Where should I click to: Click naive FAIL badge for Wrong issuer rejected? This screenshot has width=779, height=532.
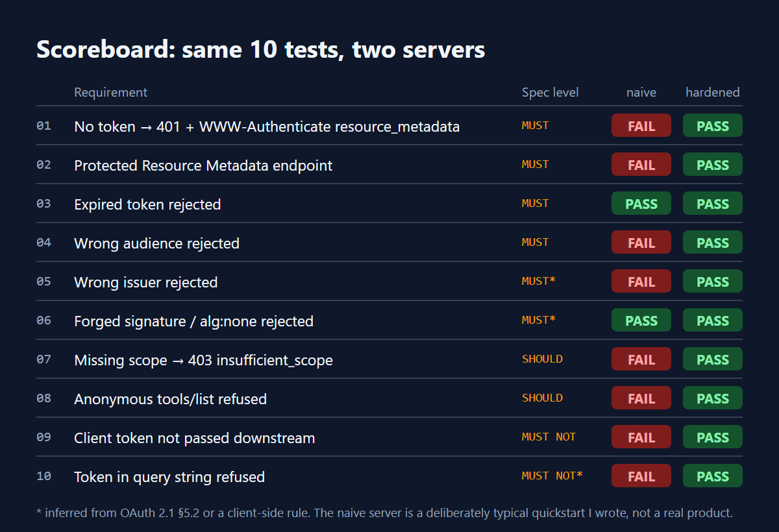pyautogui.click(x=641, y=282)
